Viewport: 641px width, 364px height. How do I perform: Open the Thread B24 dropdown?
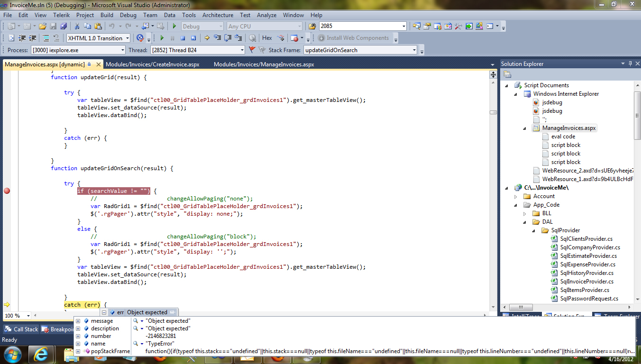click(x=198, y=50)
